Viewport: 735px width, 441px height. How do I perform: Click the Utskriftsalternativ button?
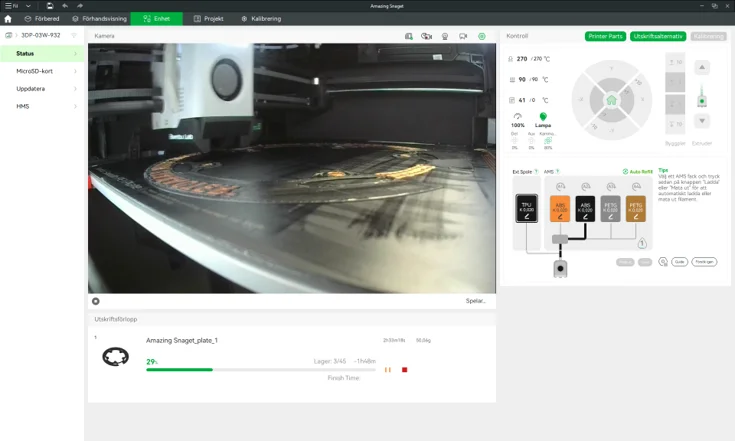[x=658, y=36]
